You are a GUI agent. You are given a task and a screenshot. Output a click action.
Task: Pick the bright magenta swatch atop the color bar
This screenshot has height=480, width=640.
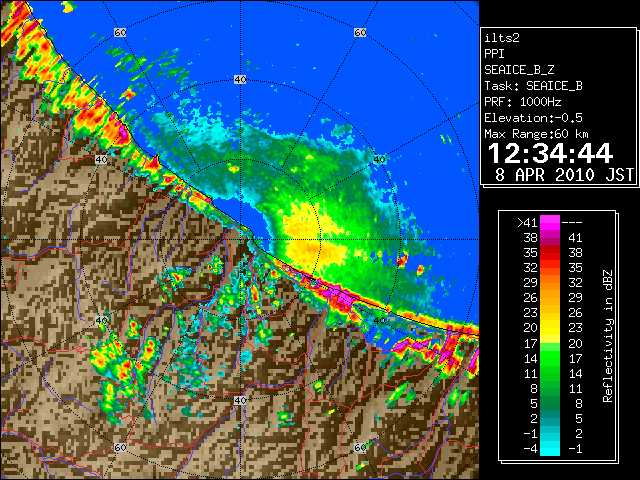(x=550, y=223)
